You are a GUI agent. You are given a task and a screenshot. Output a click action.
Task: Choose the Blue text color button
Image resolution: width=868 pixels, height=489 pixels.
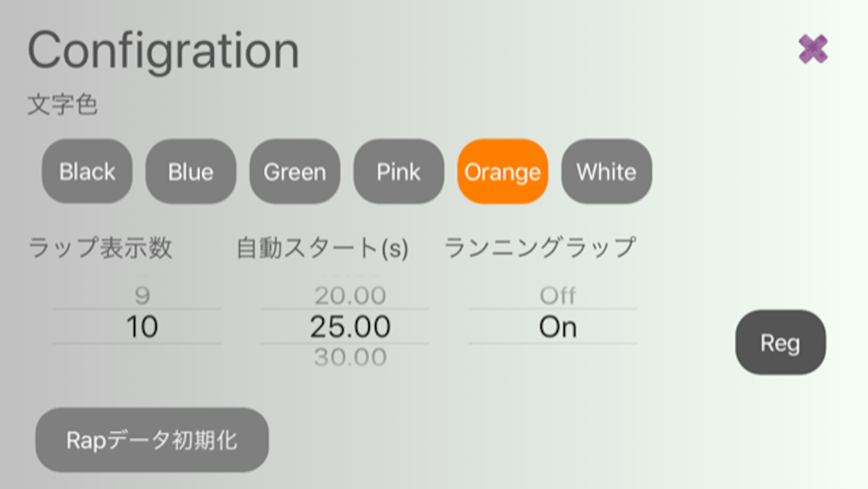point(191,171)
